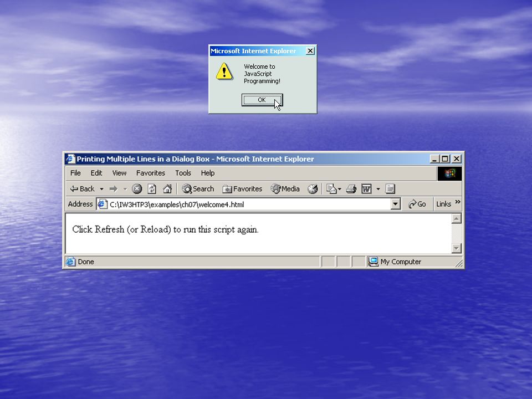Click the scroll up arrow in the page
The width and height of the screenshot is (532, 399).
pos(456,219)
